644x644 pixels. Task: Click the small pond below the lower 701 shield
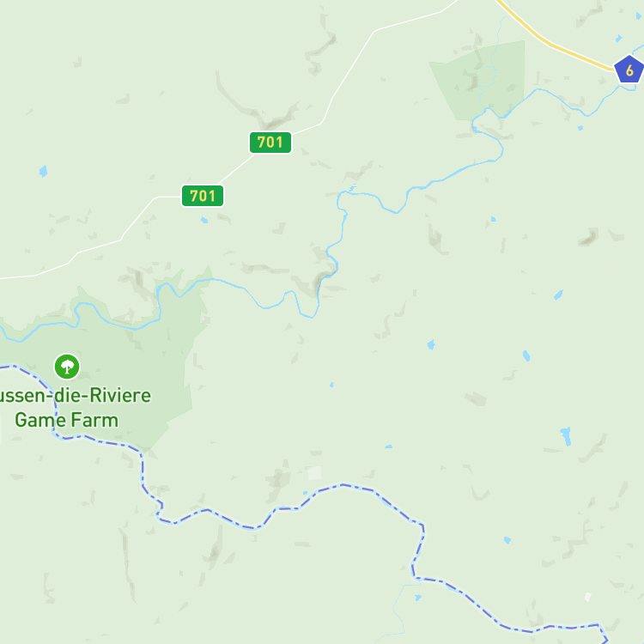204,220
